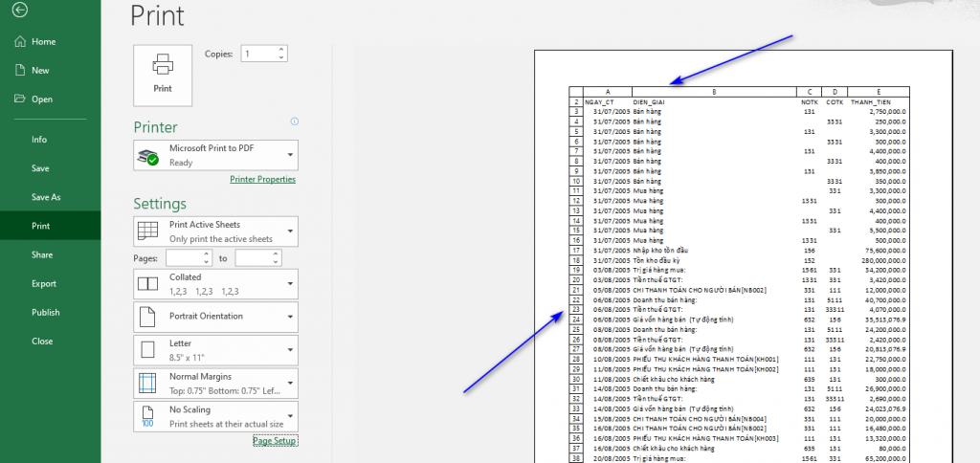Click column B header in print preview
This screenshot has width=980, height=463.
pos(714,92)
